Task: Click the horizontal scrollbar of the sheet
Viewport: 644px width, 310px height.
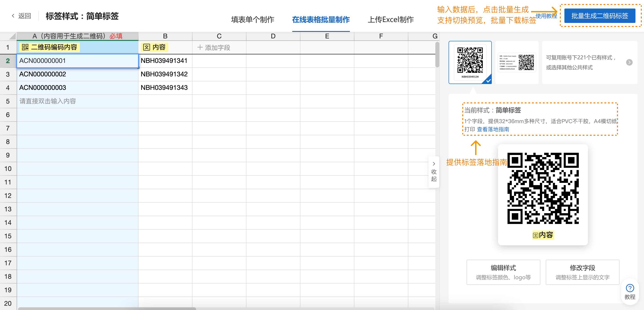Action: pyautogui.click(x=107, y=308)
